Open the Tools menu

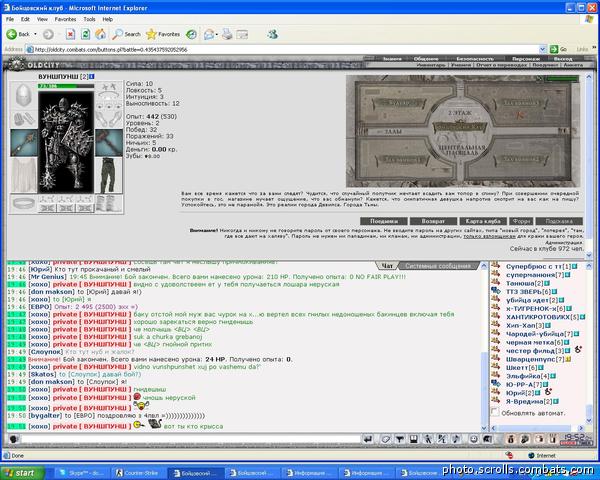click(90, 18)
